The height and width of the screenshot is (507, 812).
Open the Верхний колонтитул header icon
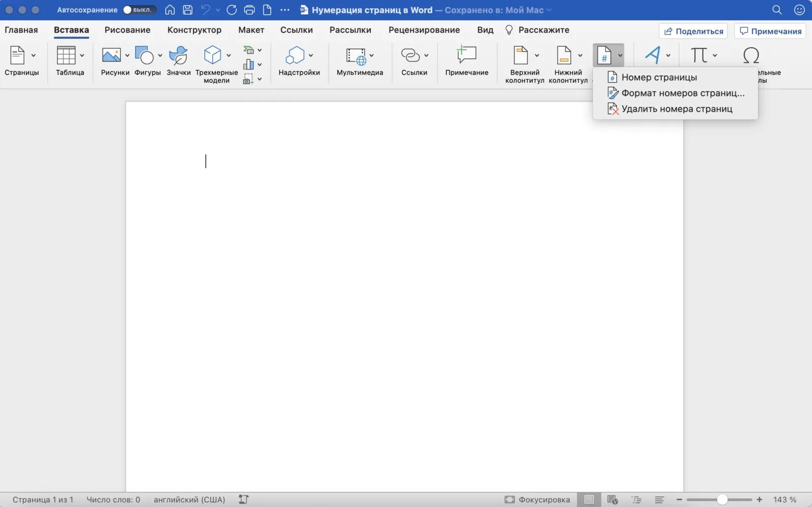(521, 55)
